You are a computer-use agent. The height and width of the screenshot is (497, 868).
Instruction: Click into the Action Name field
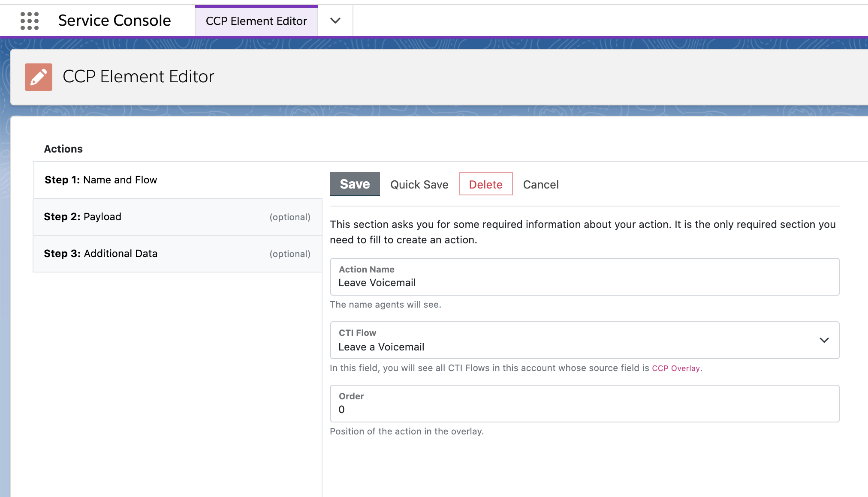[585, 277]
